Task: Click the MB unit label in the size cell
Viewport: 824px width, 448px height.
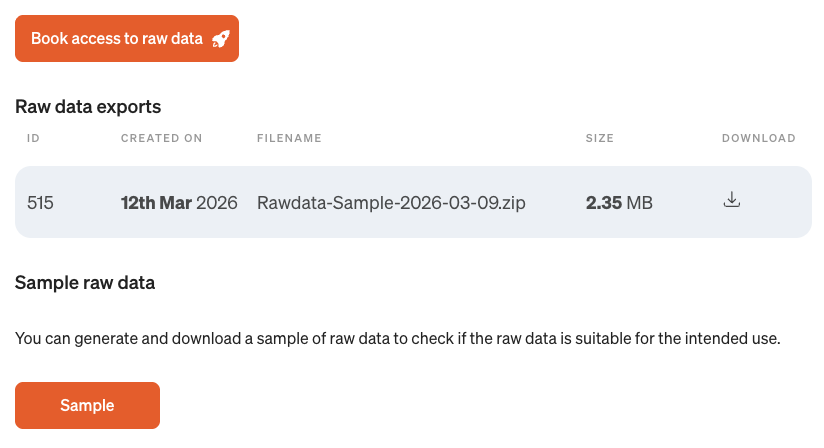Action: (639, 202)
